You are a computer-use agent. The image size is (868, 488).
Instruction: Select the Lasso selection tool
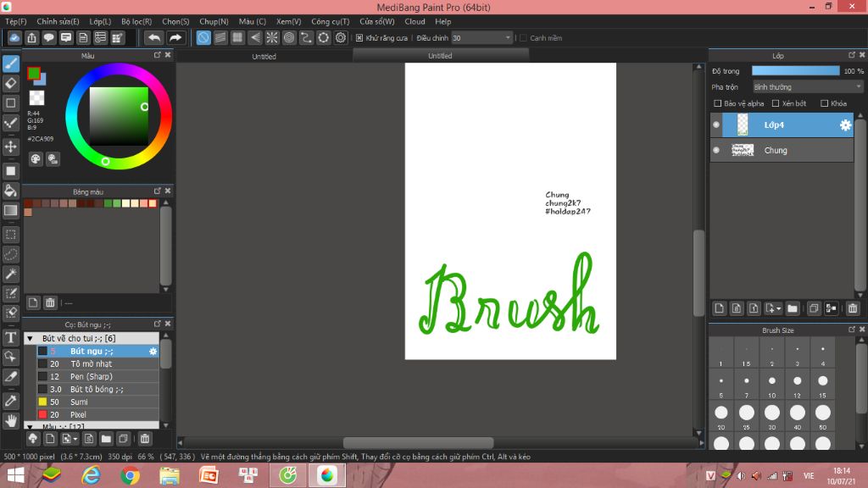coord(10,254)
